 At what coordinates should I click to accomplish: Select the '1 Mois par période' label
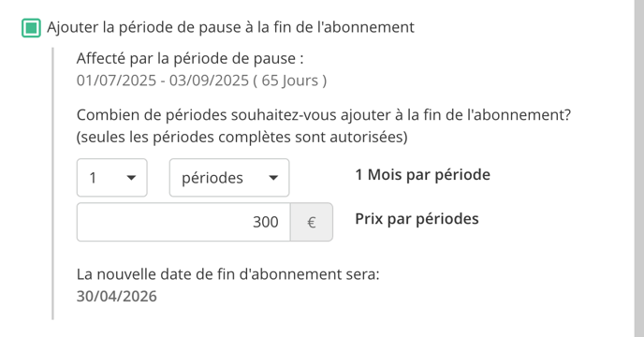coord(423,175)
